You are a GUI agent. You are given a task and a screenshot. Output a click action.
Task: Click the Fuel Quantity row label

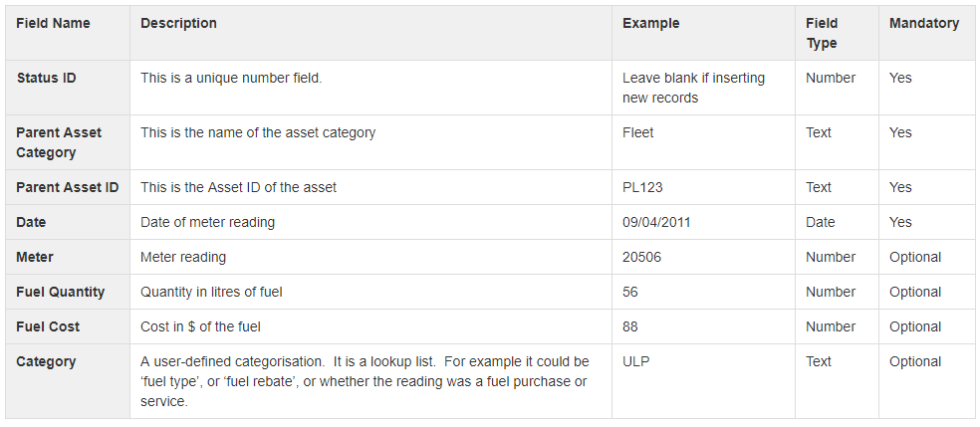[x=60, y=293]
